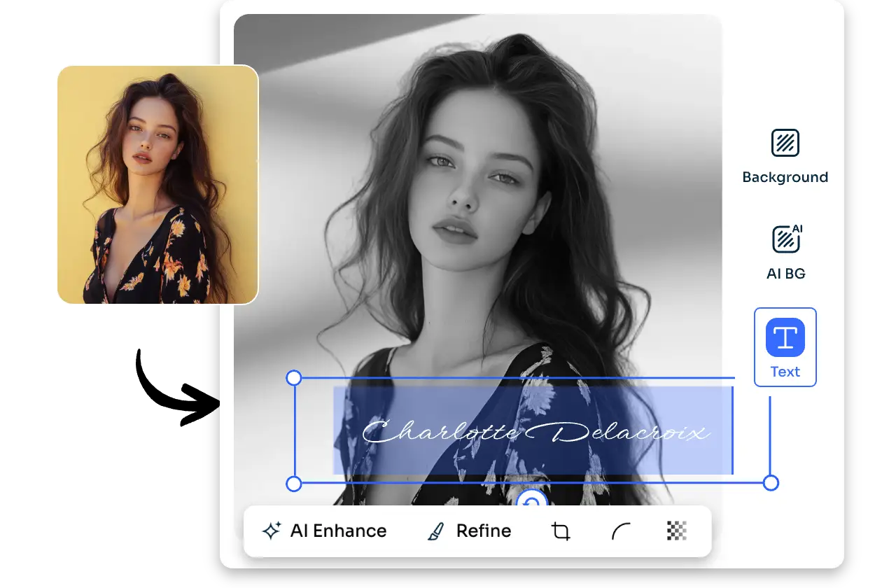Click the transparency checkerboard icon
882x588 pixels.
[x=676, y=531]
